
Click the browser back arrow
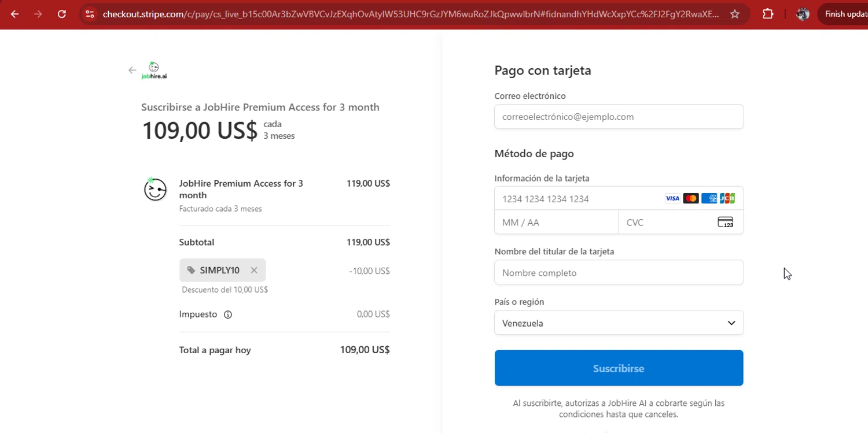15,14
